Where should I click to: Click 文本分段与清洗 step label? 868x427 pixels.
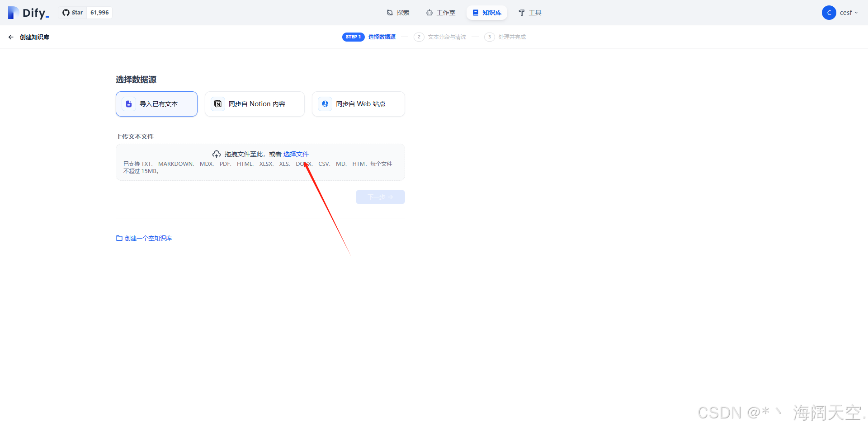447,37
